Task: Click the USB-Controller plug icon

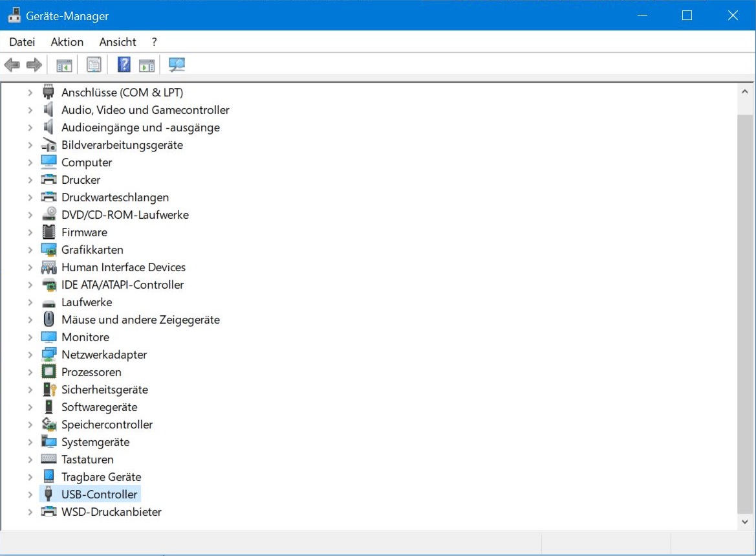Action: [49, 494]
